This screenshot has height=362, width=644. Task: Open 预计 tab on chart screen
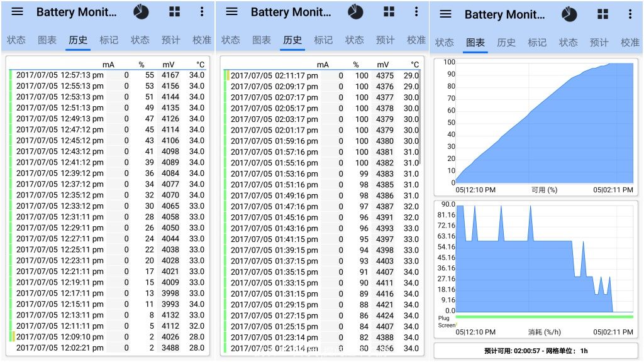coord(599,42)
